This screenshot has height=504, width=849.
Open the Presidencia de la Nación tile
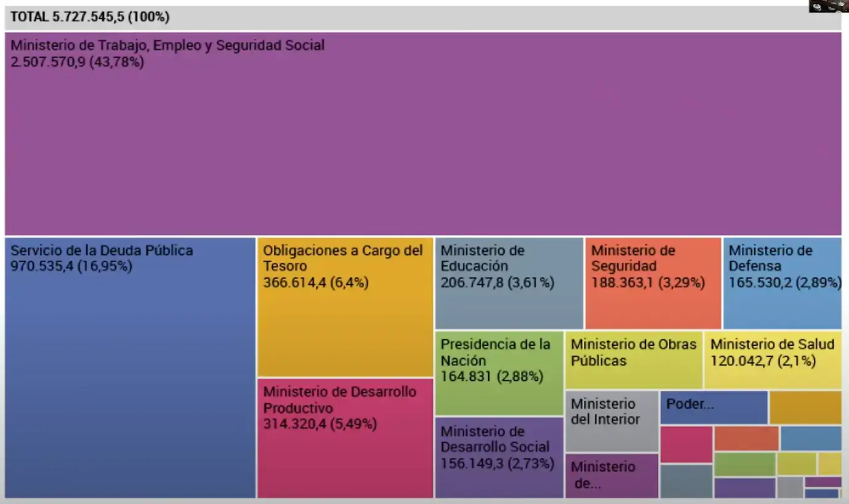coord(499,373)
